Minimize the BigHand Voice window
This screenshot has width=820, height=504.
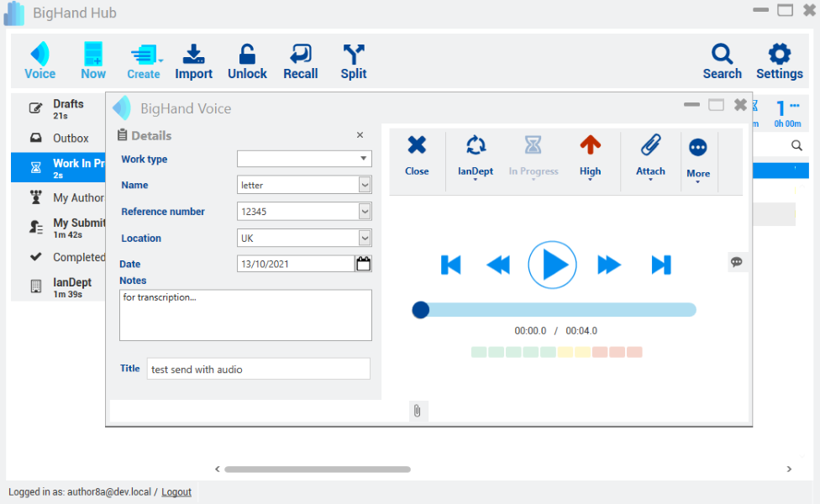pyautogui.click(x=691, y=105)
